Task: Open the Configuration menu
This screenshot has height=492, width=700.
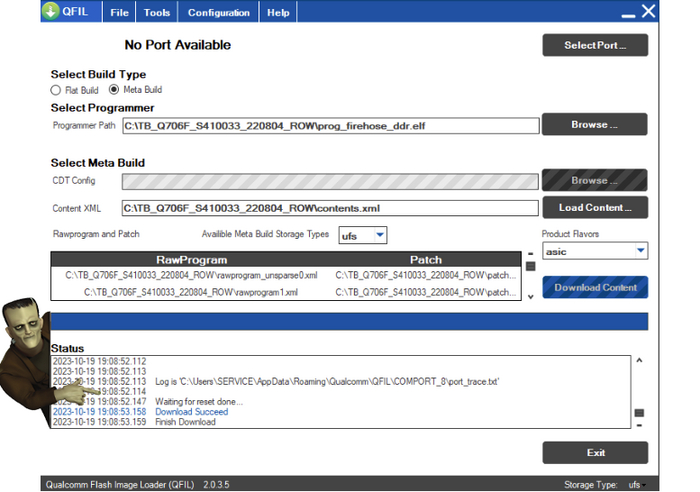Action: (219, 13)
